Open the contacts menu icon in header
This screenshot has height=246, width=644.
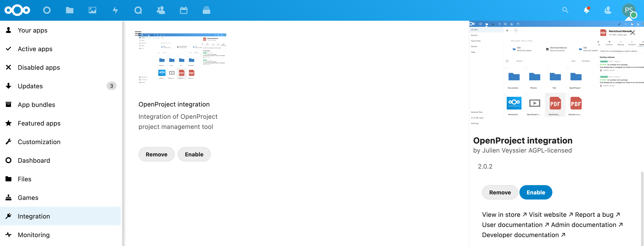607,10
